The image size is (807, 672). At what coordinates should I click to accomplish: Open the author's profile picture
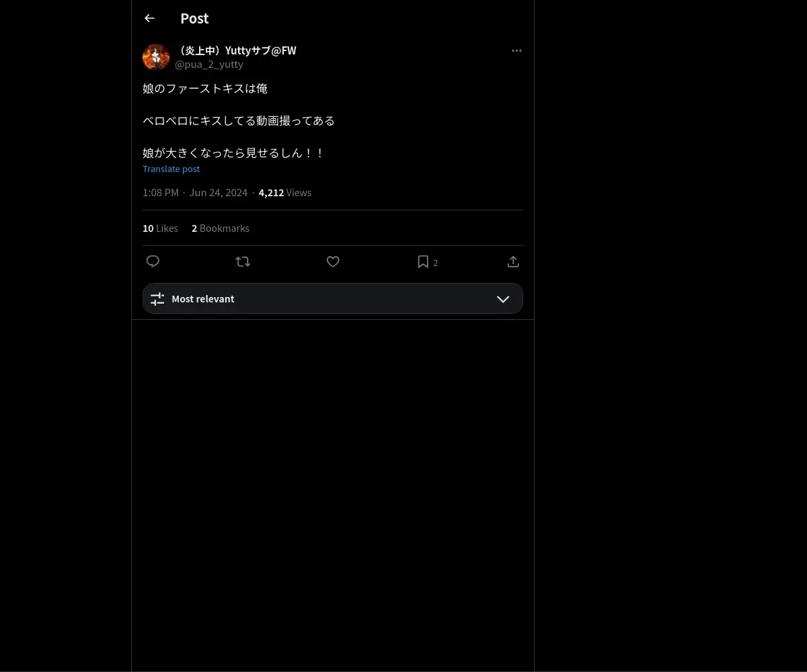(x=156, y=57)
